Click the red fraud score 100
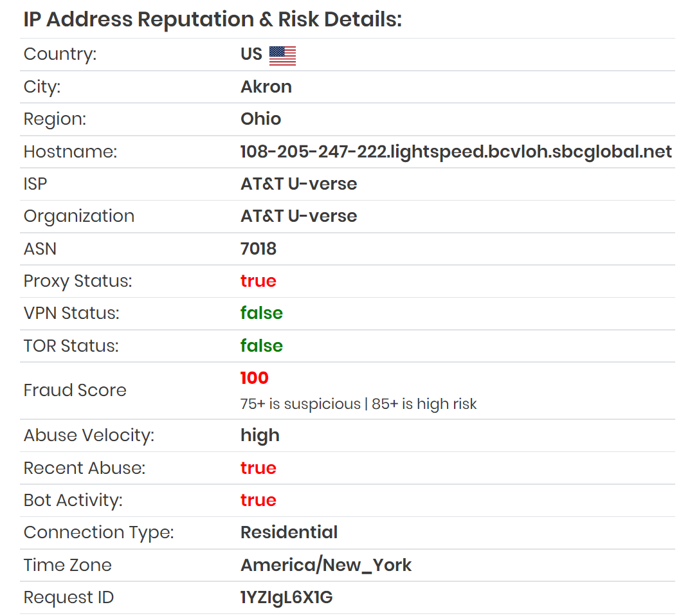Image resolution: width=690 pixels, height=616 pixels. tap(255, 378)
